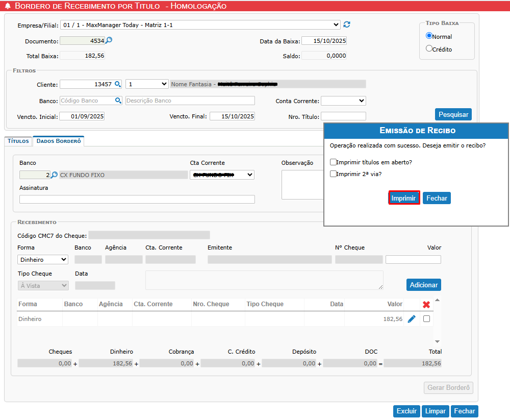Expand the Empresa/Filial dropdown
Screen dimensions: 510x420
[200, 24]
